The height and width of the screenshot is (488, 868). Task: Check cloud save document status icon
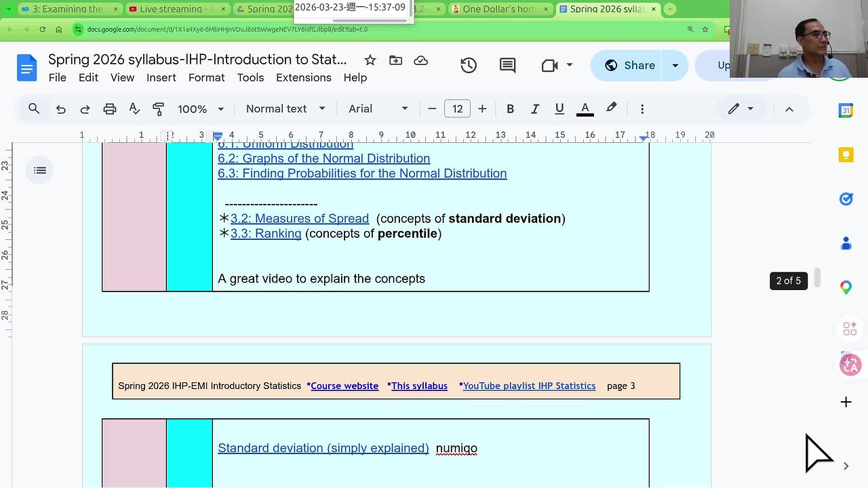pos(421,60)
